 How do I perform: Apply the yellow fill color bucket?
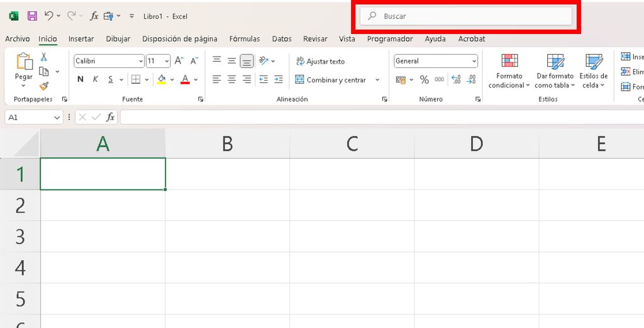(161, 79)
